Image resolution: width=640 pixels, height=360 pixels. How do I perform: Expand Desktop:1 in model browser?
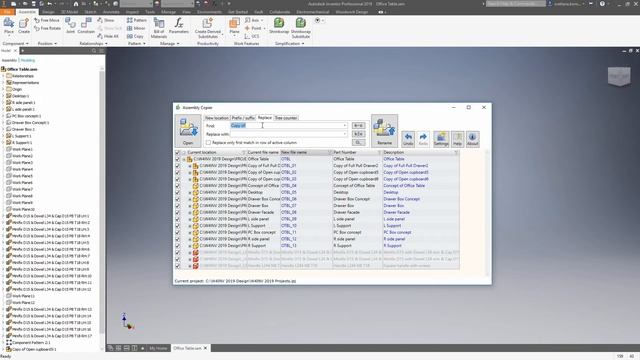(x=3, y=96)
